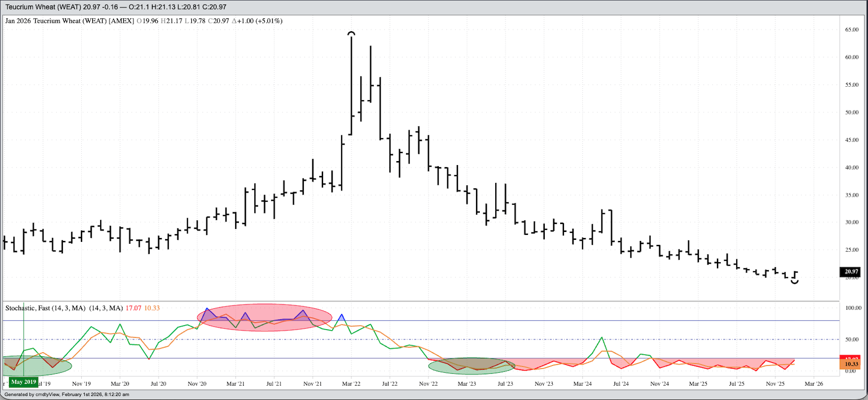Click the Nov '25 label on the time axis
This screenshot has height=400, width=868.
775,384
